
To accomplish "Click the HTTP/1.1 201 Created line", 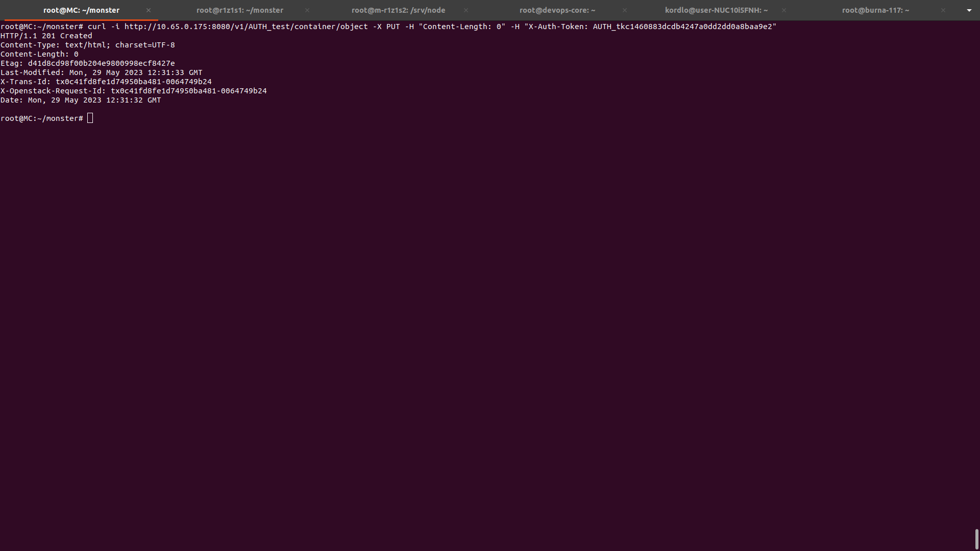I will pyautogui.click(x=46, y=36).
